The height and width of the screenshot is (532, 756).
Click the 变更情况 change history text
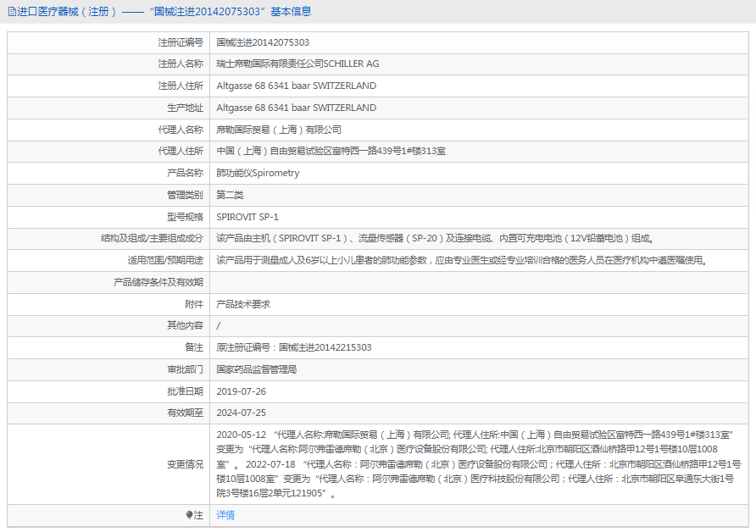tap(478, 464)
